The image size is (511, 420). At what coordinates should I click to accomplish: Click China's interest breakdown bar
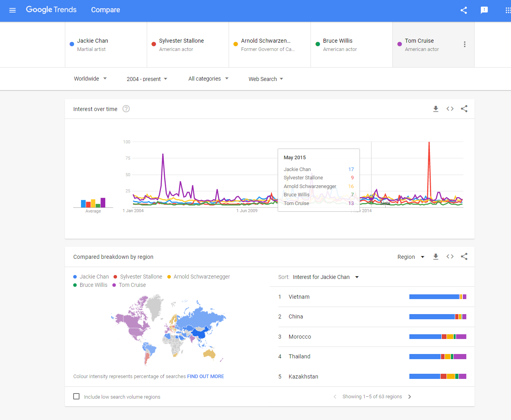tap(438, 316)
